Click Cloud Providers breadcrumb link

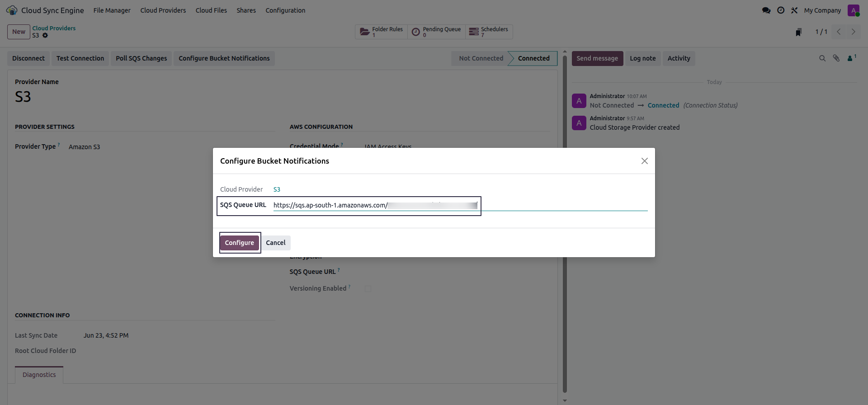click(x=54, y=28)
